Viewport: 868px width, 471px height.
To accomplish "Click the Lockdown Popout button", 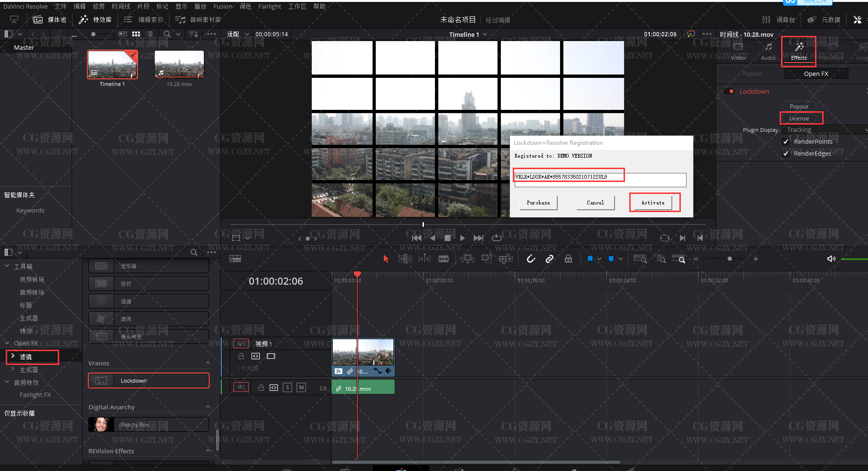I will coord(799,106).
